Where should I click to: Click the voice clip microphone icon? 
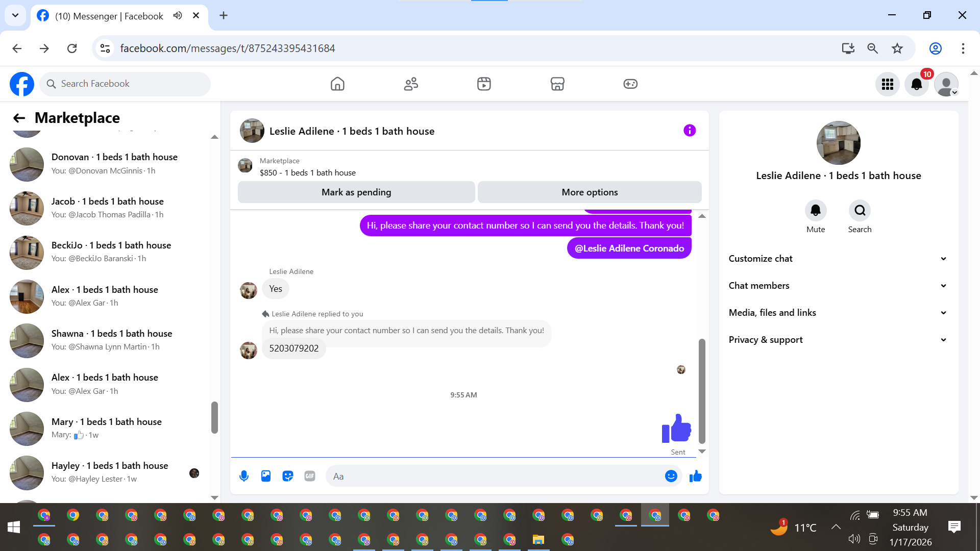tap(244, 476)
